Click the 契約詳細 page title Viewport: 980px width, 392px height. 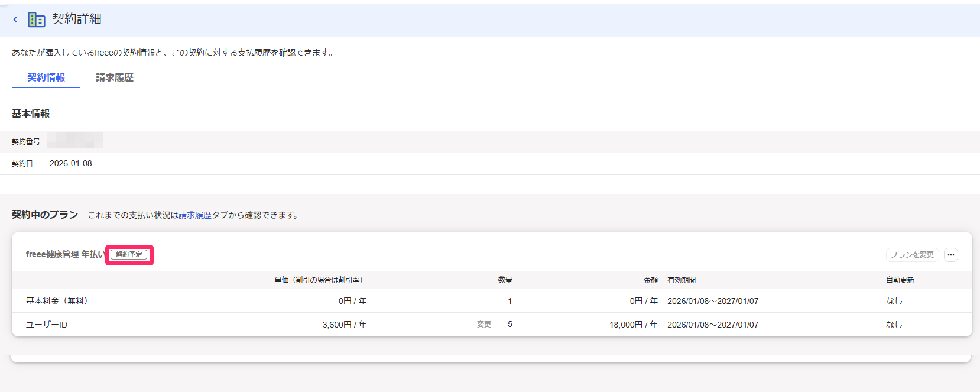coord(77,19)
